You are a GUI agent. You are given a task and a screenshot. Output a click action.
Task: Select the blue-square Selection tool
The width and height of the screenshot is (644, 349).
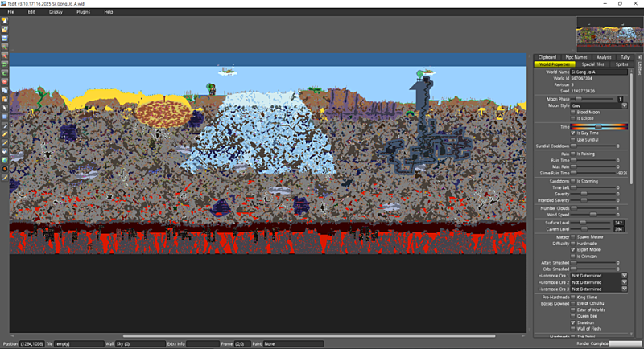[5, 117]
